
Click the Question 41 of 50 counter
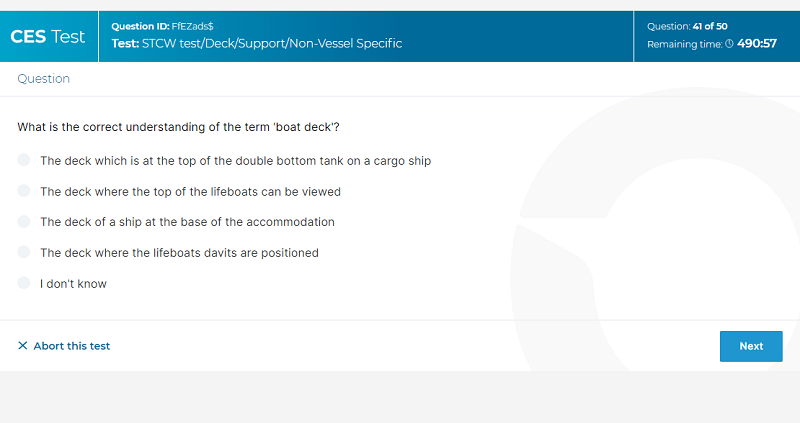point(687,26)
